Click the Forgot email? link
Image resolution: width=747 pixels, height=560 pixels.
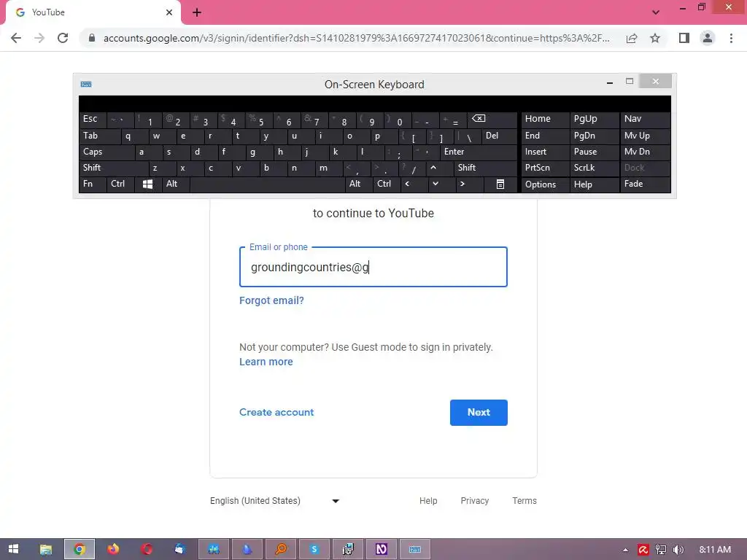pos(271,300)
